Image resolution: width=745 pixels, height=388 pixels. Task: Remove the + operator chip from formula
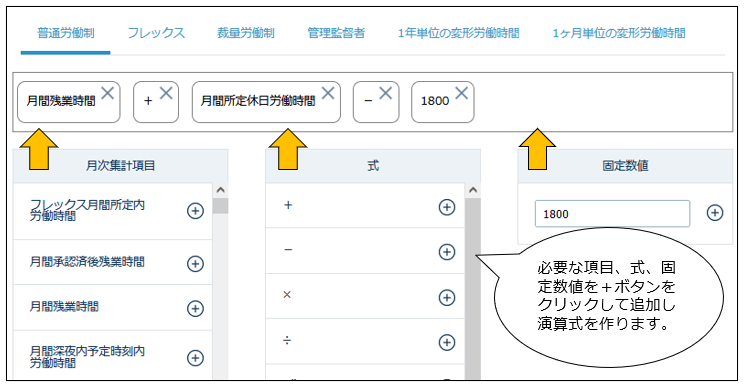click(166, 93)
